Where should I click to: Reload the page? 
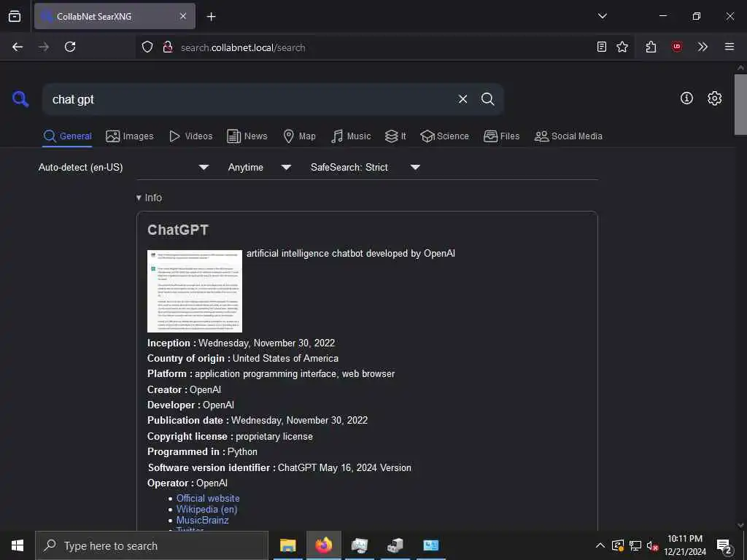(x=70, y=47)
